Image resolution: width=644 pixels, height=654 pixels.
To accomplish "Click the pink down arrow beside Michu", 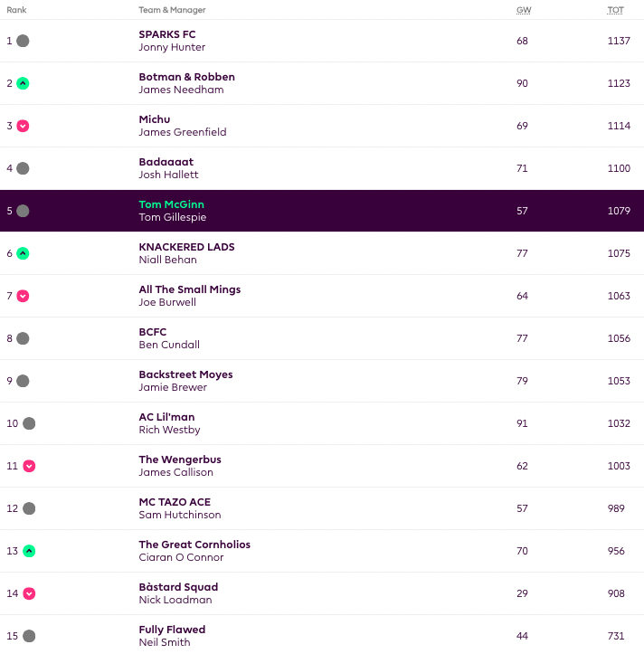I will click(x=23, y=126).
